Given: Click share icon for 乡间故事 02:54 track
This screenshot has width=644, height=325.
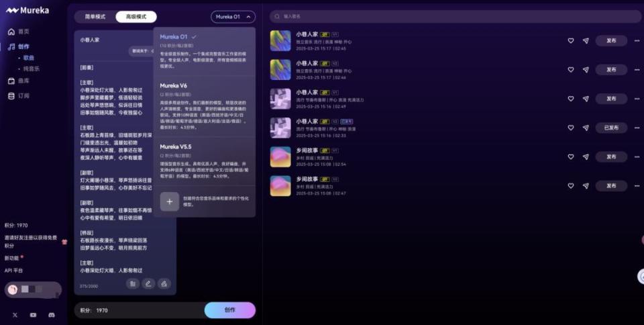Looking at the screenshot, I should pyautogui.click(x=586, y=156).
